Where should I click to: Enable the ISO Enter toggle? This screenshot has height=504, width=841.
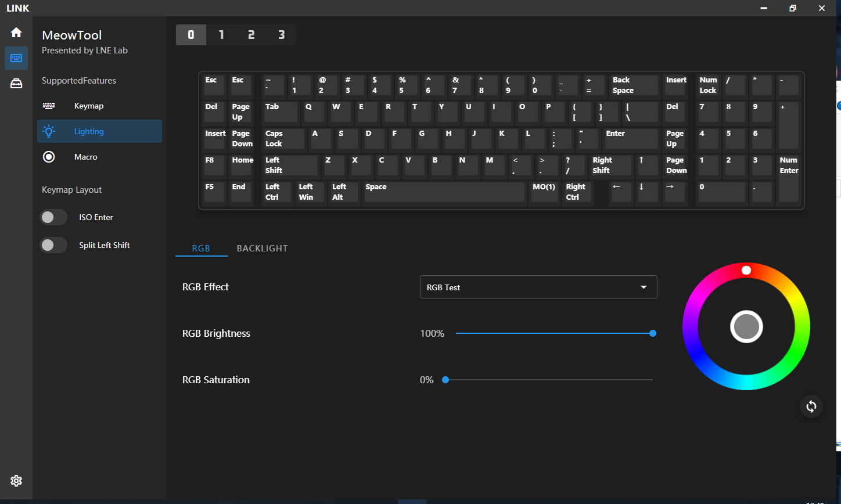coord(53,217)
